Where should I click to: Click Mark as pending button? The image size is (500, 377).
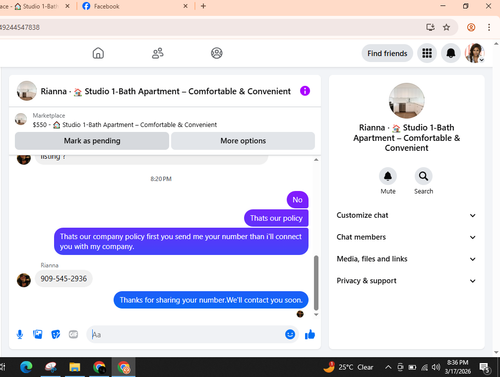pyautogui.click(x=92, y=141)
